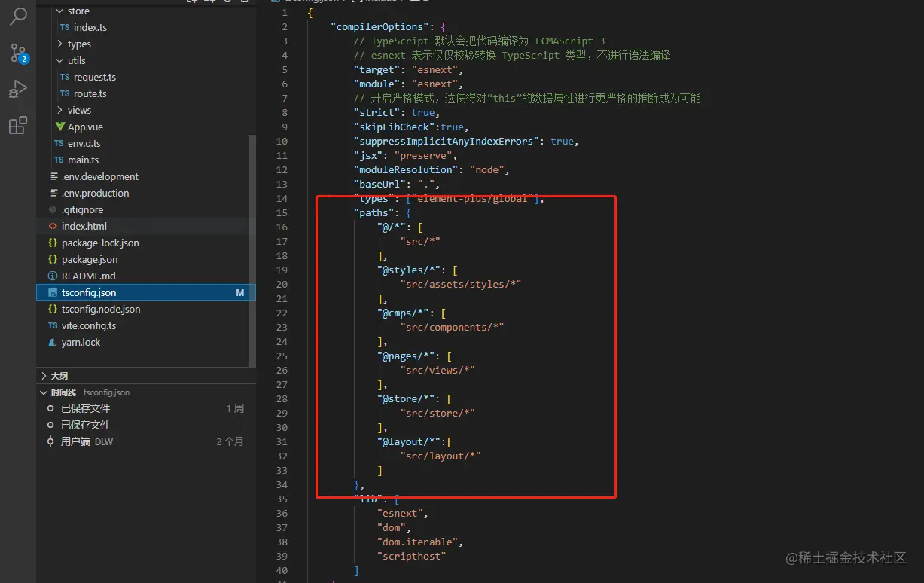This screenshot has height=583, width=924.
Task: Place cursor on "module" key
Action: pyautogui.click(x=377, y=84)
